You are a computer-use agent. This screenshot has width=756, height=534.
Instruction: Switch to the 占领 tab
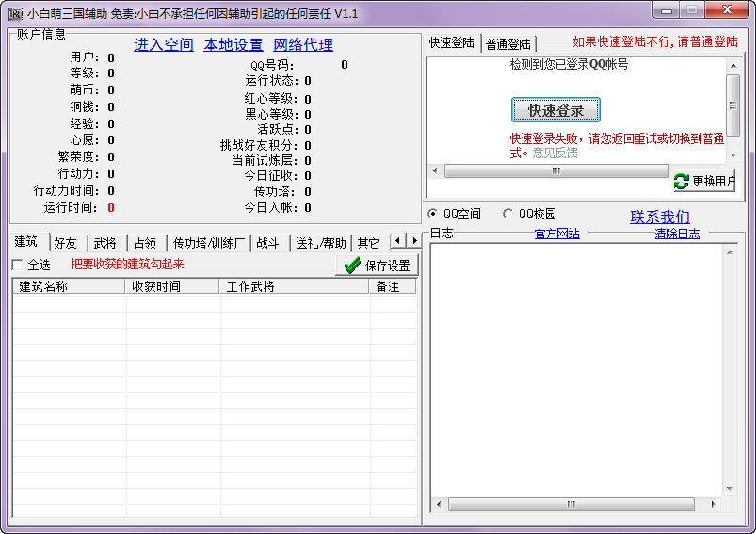[x=145, y=243]
